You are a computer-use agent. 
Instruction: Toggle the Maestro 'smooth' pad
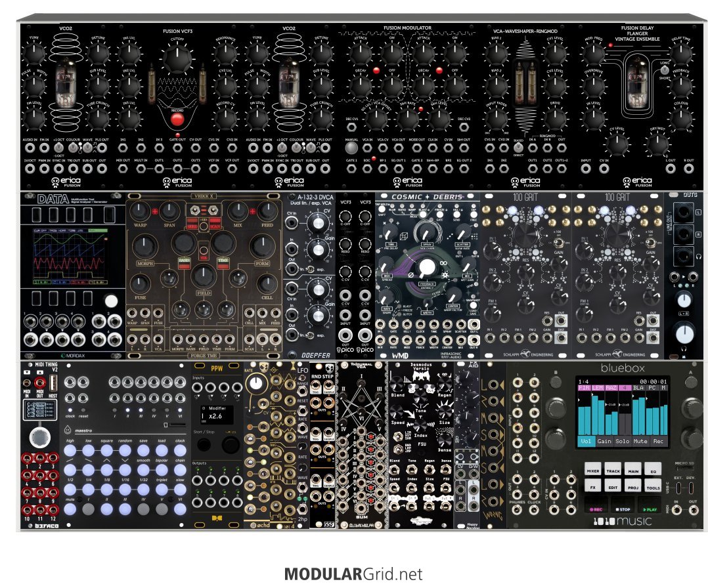point(143,470)
